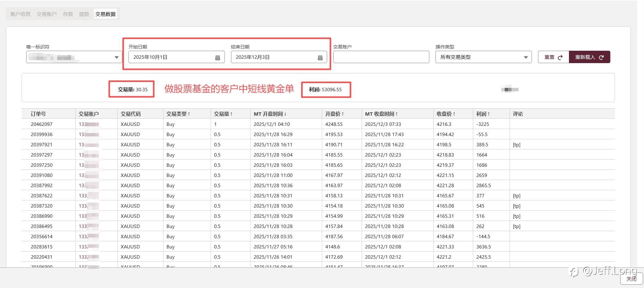Sort by MT 开盘时间 column arrow
This screenshot has width=644, height=288.
[x=285, y=114]
